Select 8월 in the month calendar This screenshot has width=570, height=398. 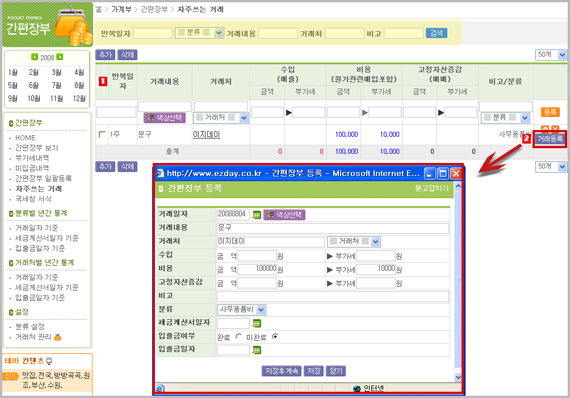pyautogui.click(x=79, y=85)
